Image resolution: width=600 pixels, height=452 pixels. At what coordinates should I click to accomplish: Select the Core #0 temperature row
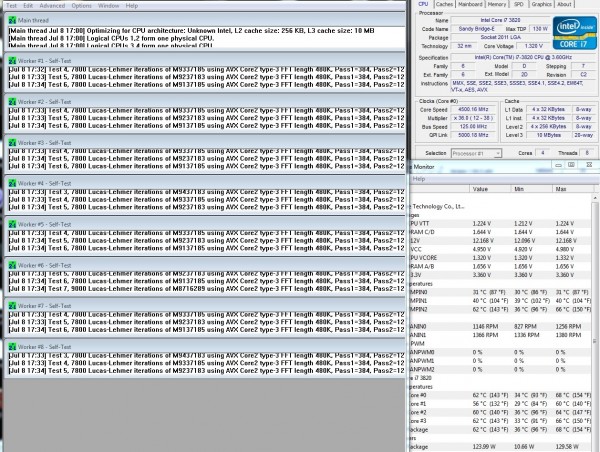tap(501, 395)
